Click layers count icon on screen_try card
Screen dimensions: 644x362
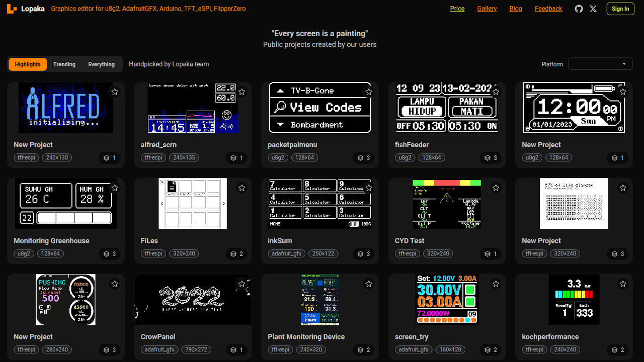(488, 350)
